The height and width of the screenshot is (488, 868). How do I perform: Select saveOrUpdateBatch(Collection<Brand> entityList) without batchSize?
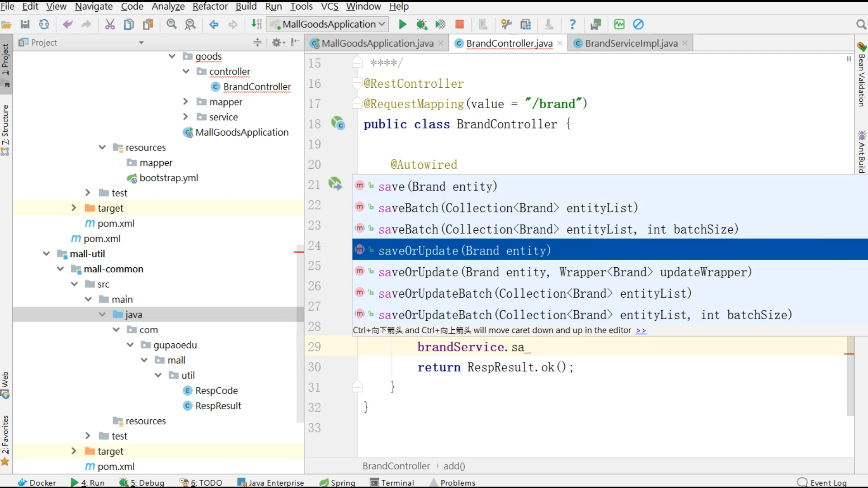tap(534, 294)
